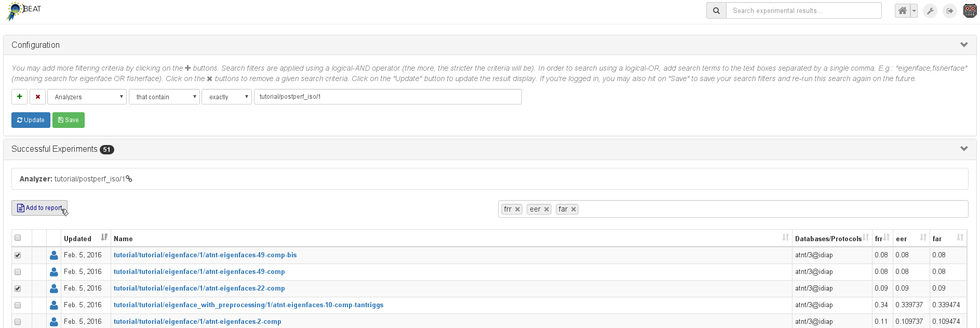The height and width of the screenshot is (328, 980).
Task: Click user icon of atnt-eigenfaces-22-comp row
Action: point(53,288)
